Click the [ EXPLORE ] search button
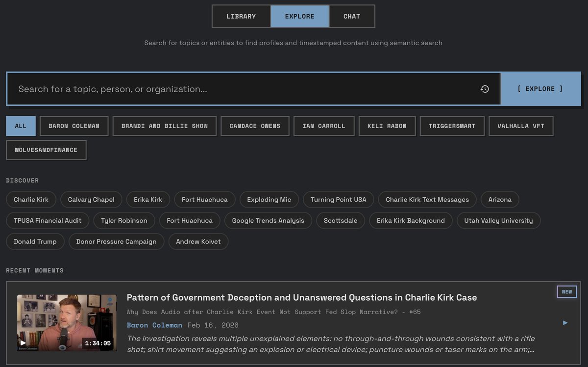 pos(540,89)
